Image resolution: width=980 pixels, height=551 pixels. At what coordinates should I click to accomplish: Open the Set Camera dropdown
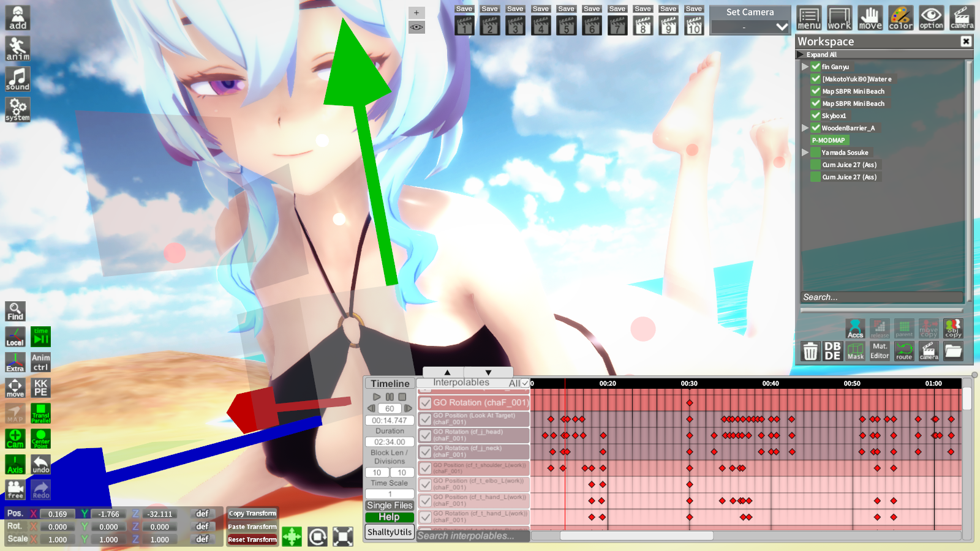click(x=750, y=27)
